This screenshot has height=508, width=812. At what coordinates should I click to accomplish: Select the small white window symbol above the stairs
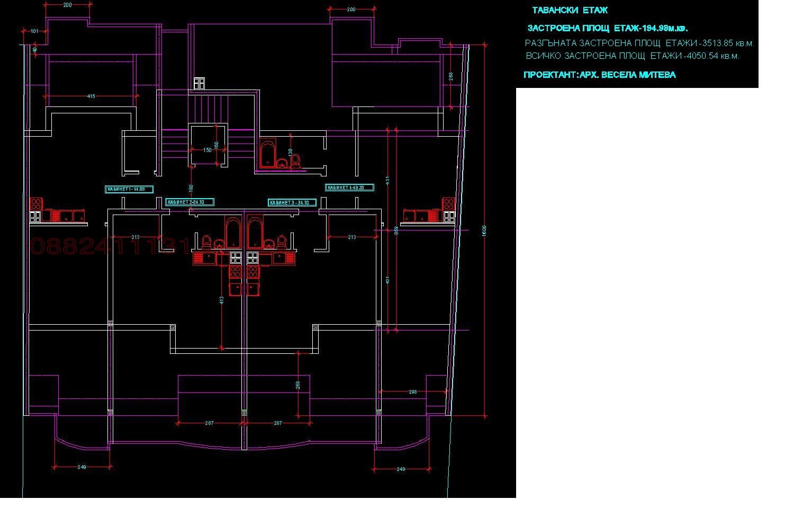[199, 83]
